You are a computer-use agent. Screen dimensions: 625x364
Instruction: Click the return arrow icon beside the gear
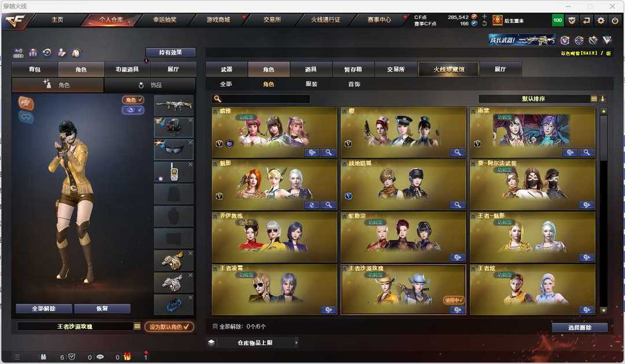[586, 20]
